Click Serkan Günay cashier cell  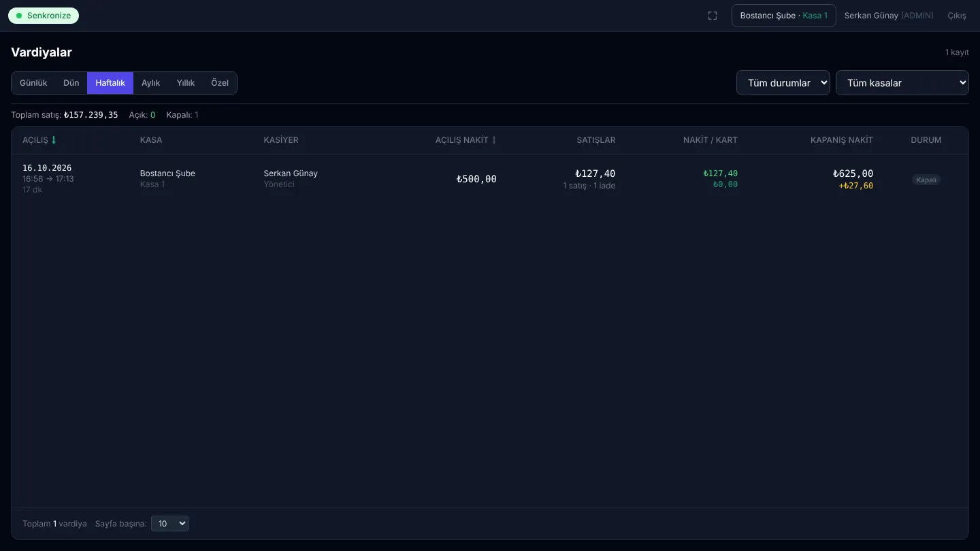click(x=291, y=173)
